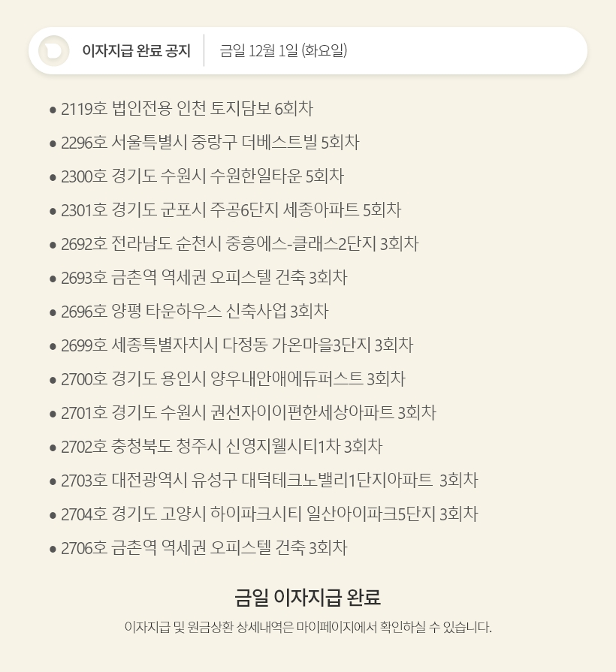Select 2702호 충청북도 청주시 신영지웰시티1차
The height and width of the screenshot is (672, 616).
tap(222, 447)
